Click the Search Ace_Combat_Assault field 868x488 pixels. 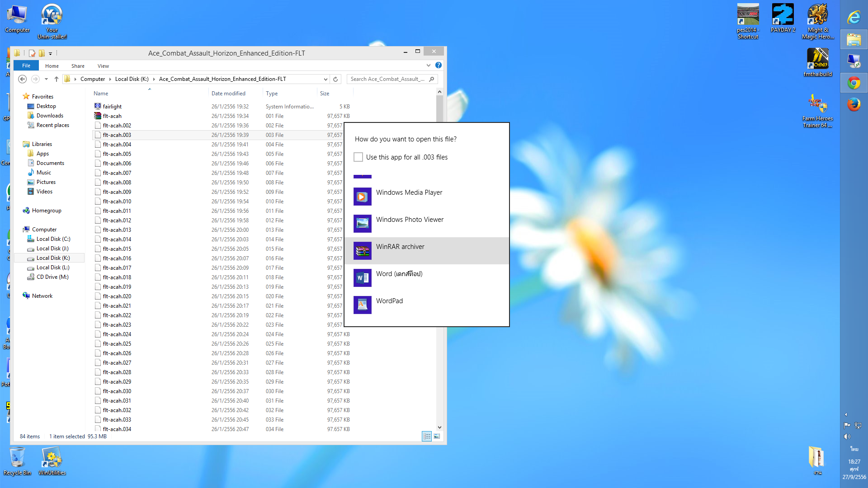pyautogui.click(x=387, y=79)
